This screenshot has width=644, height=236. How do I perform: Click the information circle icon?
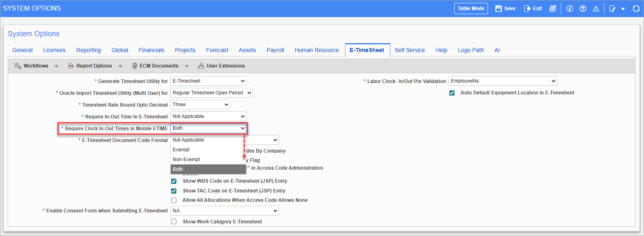[x=570, y=9]
